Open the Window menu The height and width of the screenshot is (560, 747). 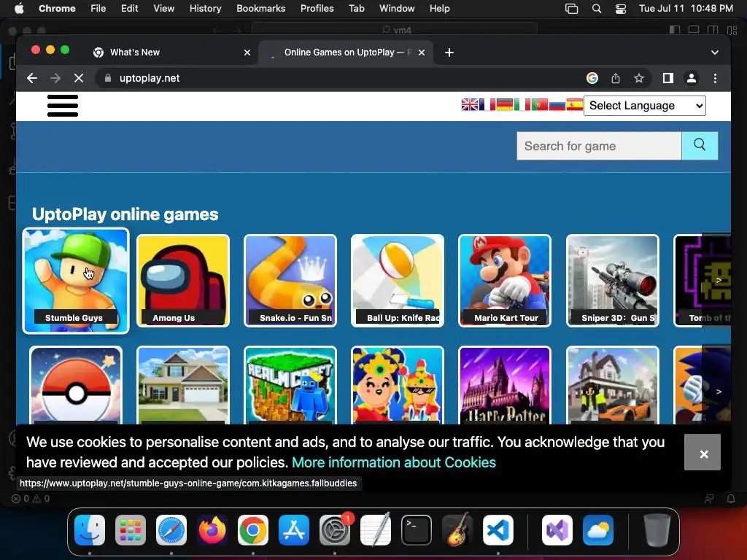(x=397, y=9)
